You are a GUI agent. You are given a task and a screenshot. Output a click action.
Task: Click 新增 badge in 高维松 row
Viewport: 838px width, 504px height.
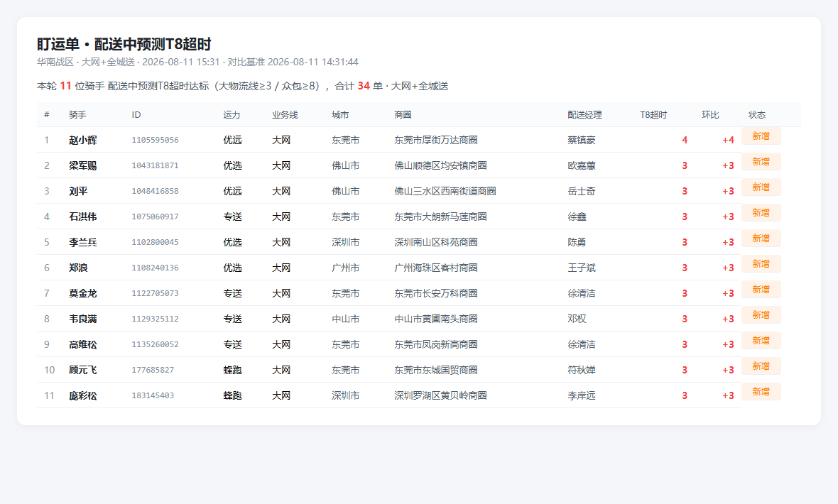pyautogui.click(x=761, y=341)
